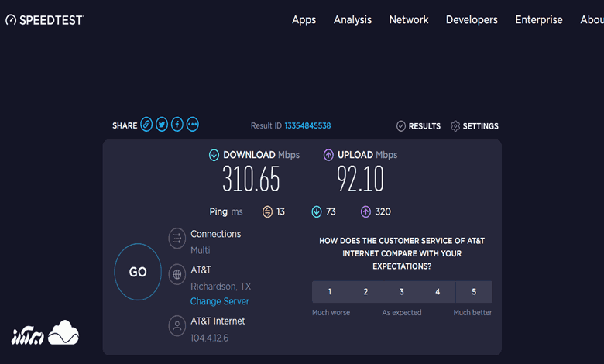Click the idle ping icon
This screenshot has width=604, height=364.
267,211
